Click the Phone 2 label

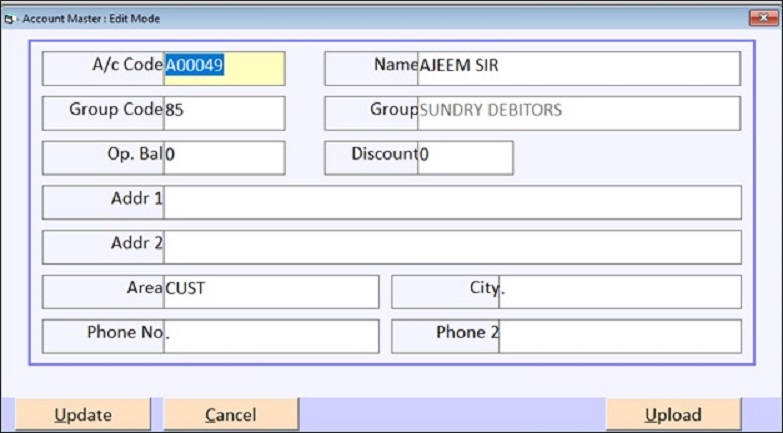pyautogui.click(x=467, y=332)
